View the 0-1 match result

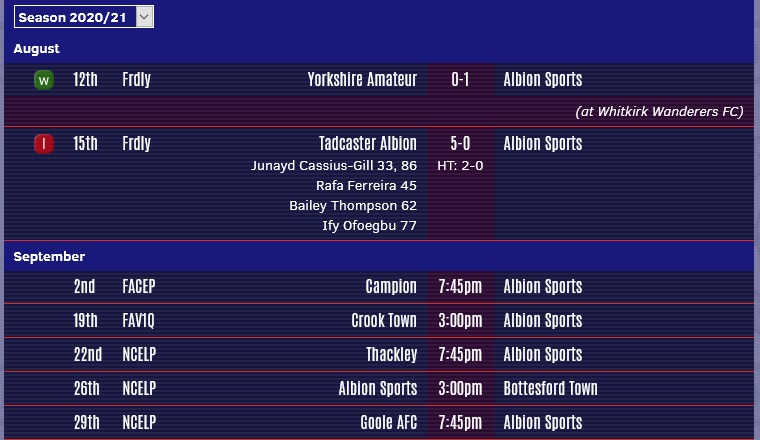(460, 79)
